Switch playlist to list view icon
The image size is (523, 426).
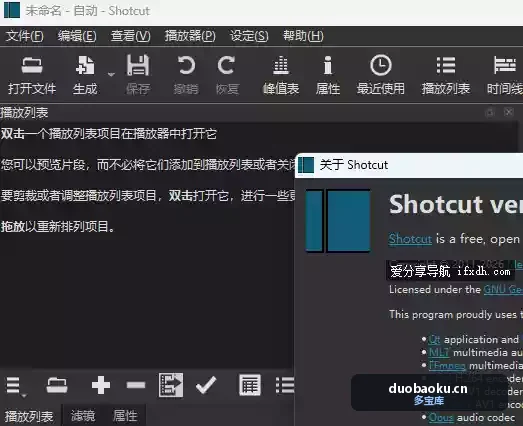[285, 385]
